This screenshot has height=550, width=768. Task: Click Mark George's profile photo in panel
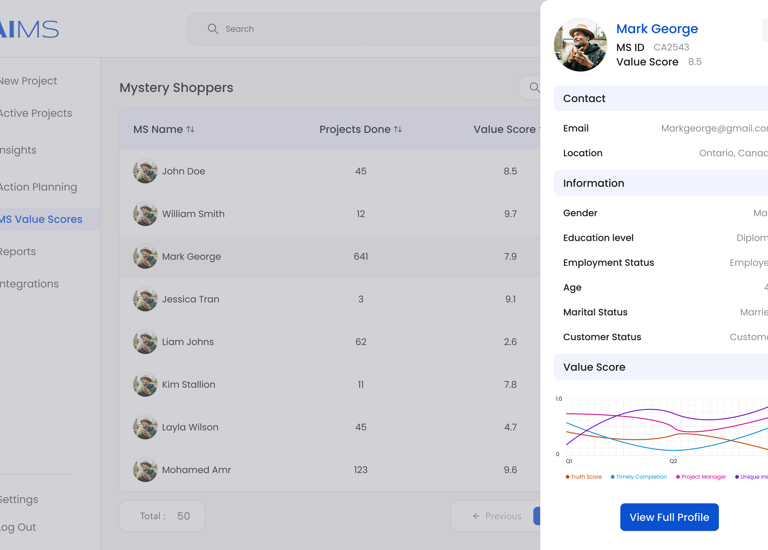point(580,45)
